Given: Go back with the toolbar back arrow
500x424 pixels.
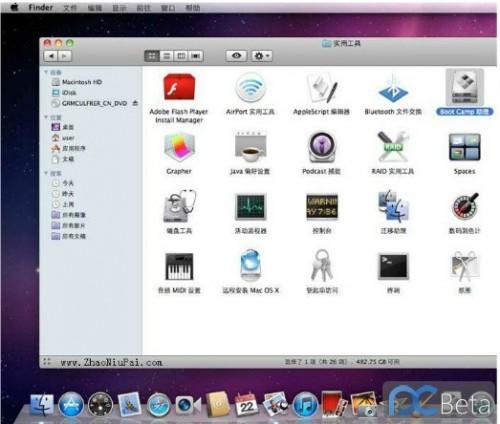Looking at the screenshot, I should pyautogui.click(x=51, y=56).
